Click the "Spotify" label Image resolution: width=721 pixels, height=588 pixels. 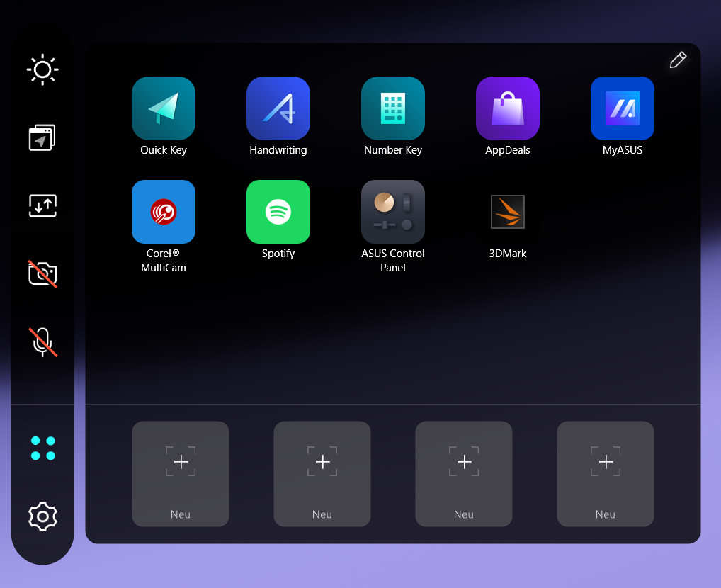pos(278,254)
